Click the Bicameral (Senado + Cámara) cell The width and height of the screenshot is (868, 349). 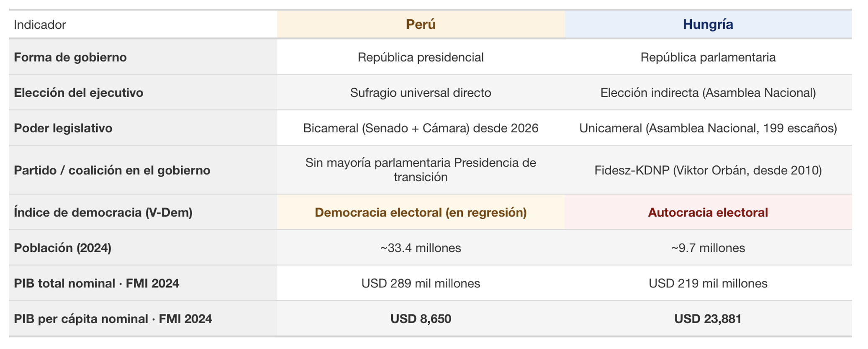(x=420, y=128)
